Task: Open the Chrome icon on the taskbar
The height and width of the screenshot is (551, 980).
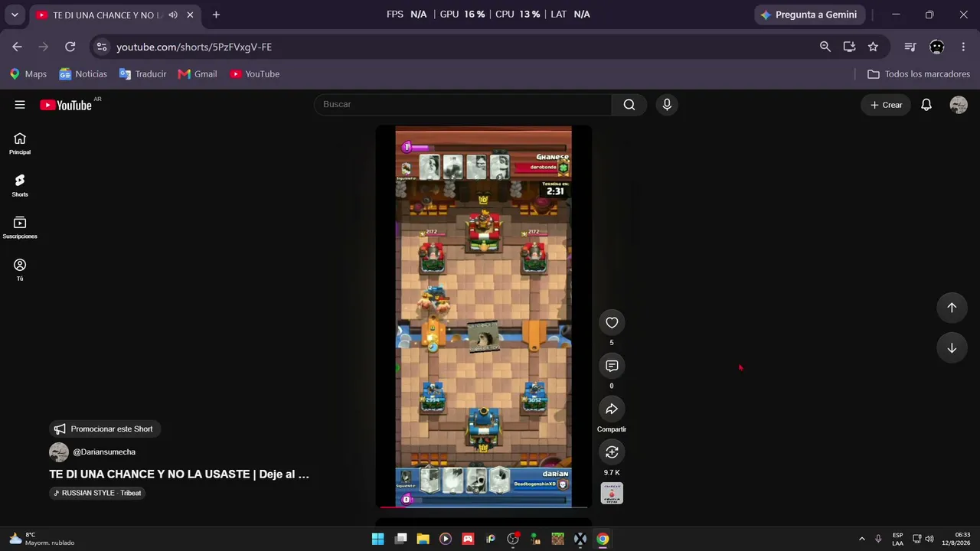Action: click(x=603, y=539)
